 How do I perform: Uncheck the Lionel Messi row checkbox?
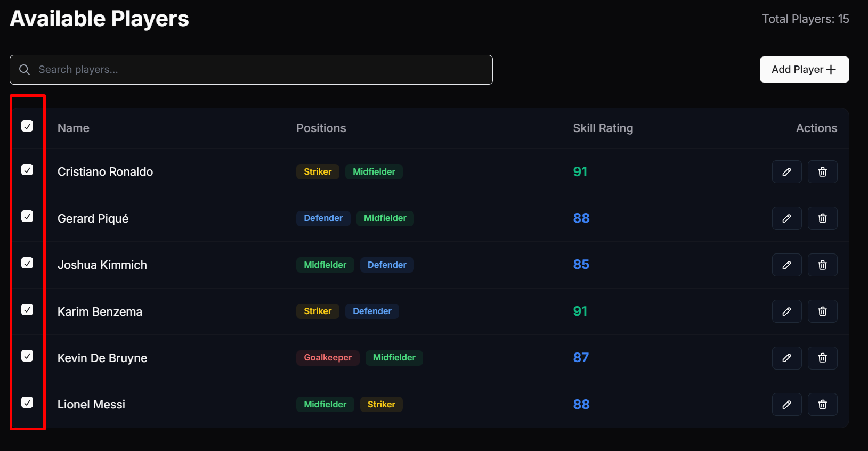point(27,402)
